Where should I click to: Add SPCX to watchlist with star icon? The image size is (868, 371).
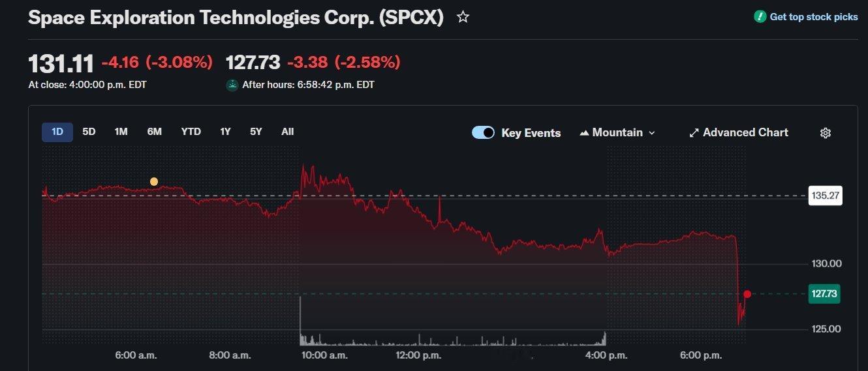point(463,18)
